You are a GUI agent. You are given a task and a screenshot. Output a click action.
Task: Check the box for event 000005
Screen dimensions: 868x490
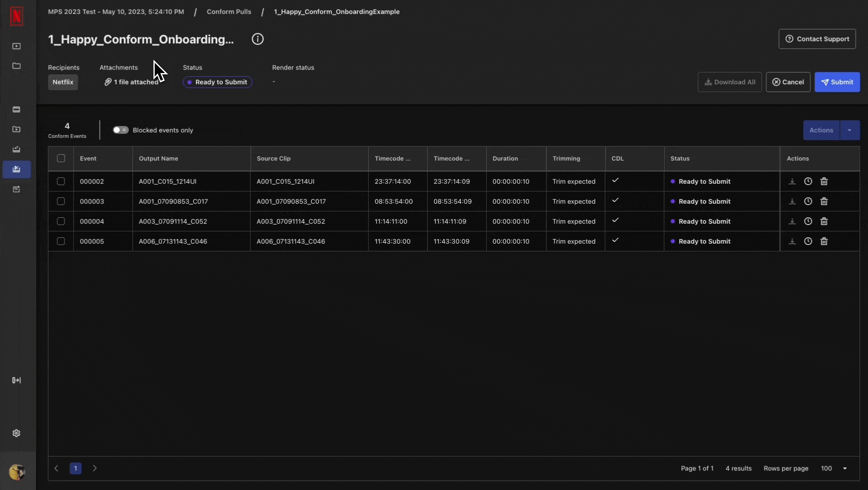click(x=61, y=241)
